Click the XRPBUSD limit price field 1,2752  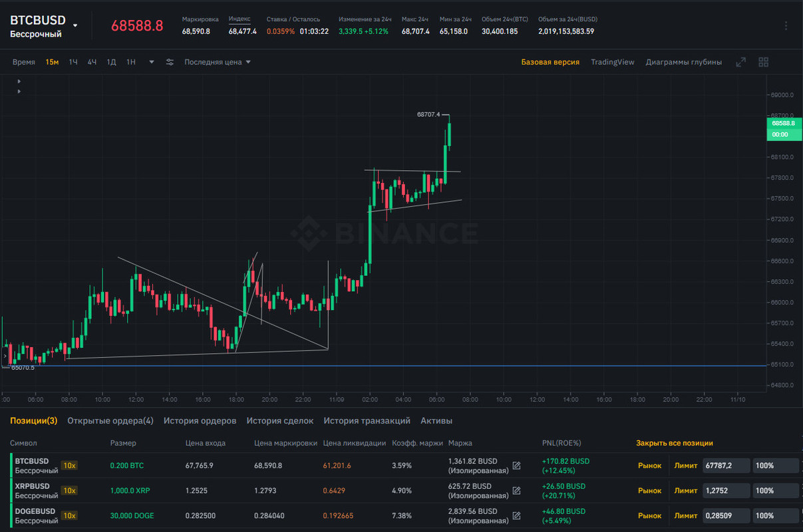point(726,491)
